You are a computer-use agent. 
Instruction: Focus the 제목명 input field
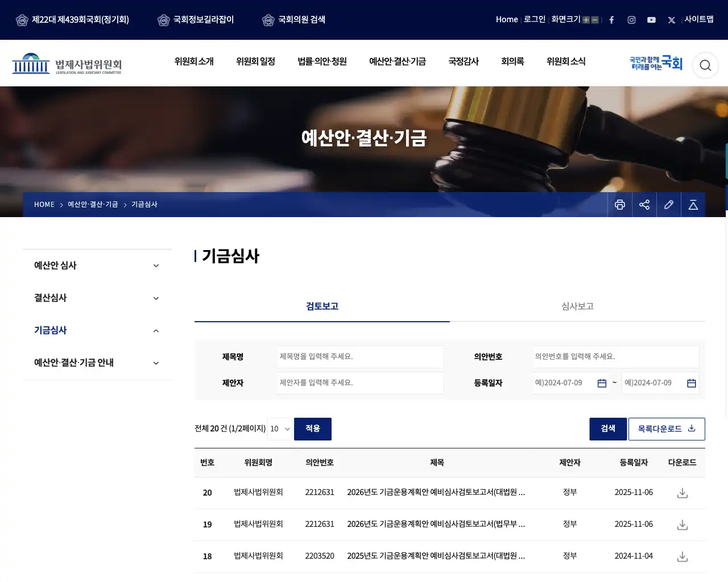pyautogui.click(x=361, y=357)
